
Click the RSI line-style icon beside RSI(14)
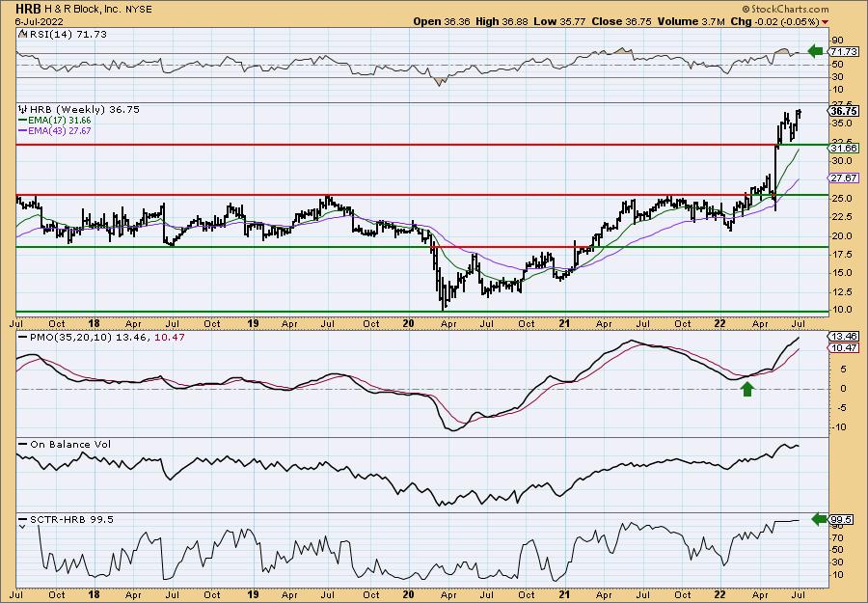[x=22, y=34]
